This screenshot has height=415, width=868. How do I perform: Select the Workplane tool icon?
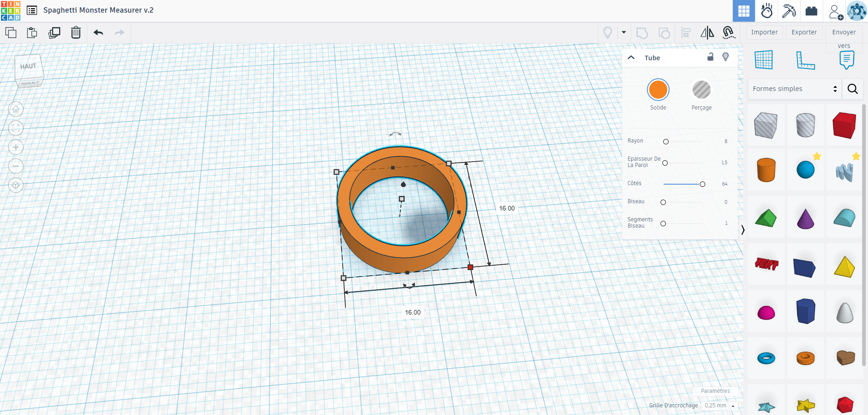(764, 60)
